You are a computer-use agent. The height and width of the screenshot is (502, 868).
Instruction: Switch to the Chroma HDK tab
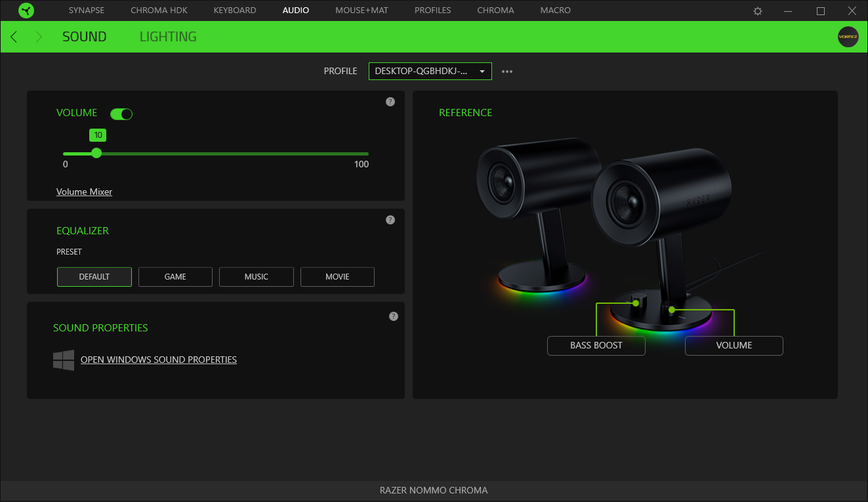coord(159,10)
